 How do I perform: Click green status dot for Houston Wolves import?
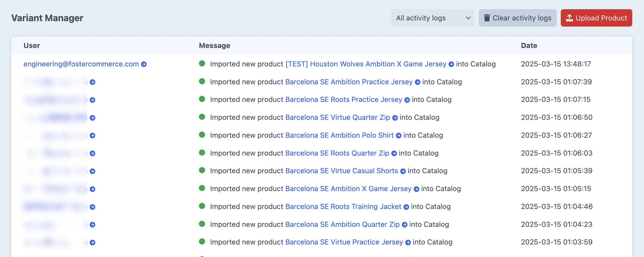point(202,64)
